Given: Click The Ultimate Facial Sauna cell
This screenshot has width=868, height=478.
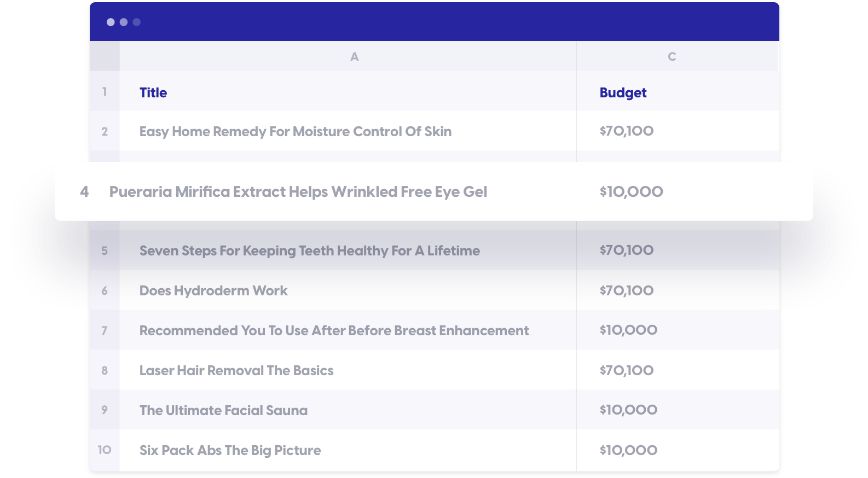Looking at the screenshot, I should coord(223,410).
